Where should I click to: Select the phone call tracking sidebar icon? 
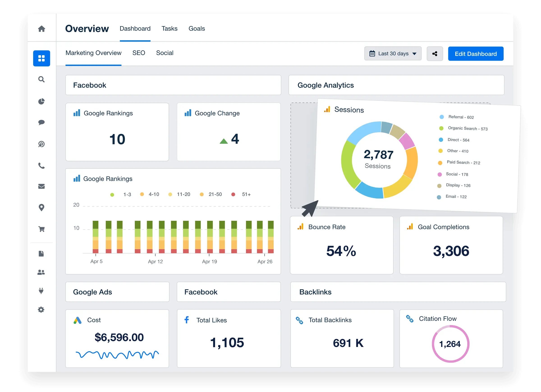pyautogui.click(x=42, y=166)
